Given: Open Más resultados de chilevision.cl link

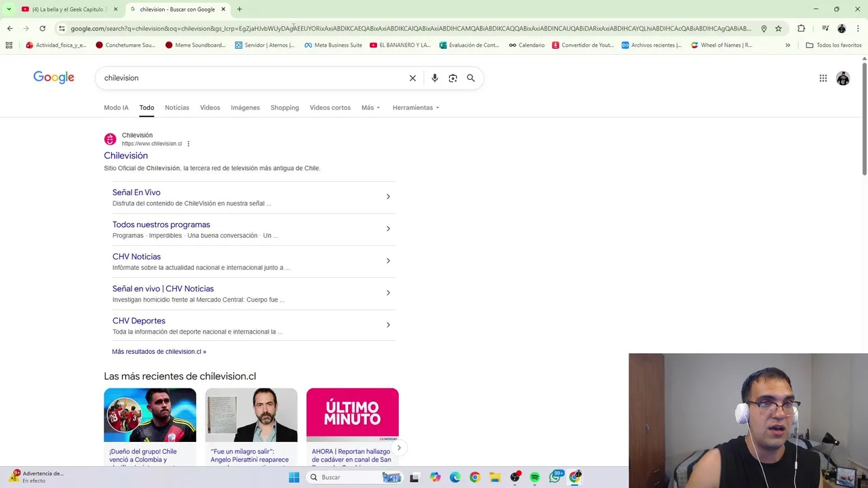Looking at the screenshot, I should pyautogui.click(x=159, y=352).
